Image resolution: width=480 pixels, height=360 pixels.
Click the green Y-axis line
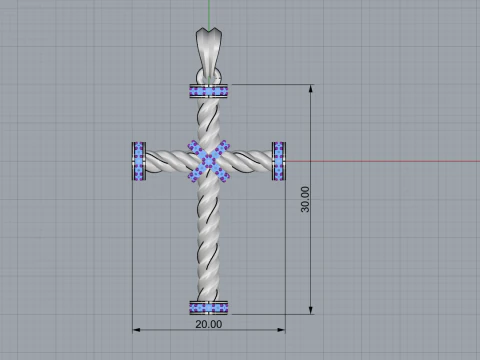click(209, 15)
